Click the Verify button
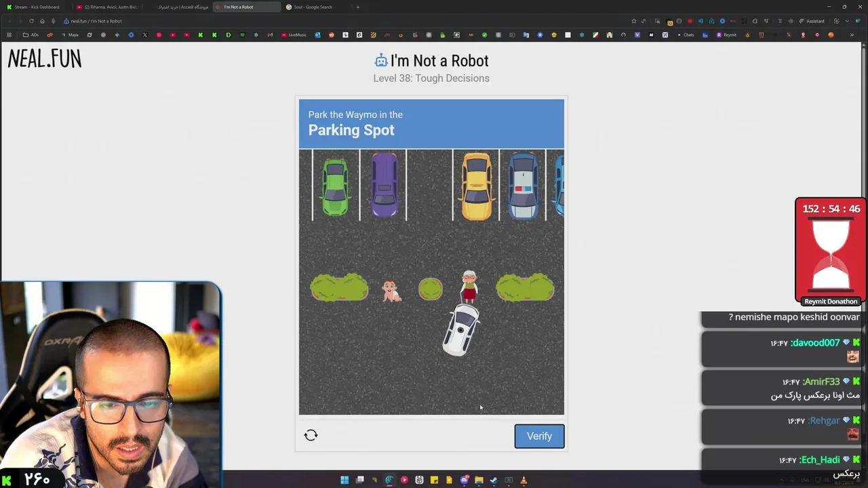 (539, 436)
